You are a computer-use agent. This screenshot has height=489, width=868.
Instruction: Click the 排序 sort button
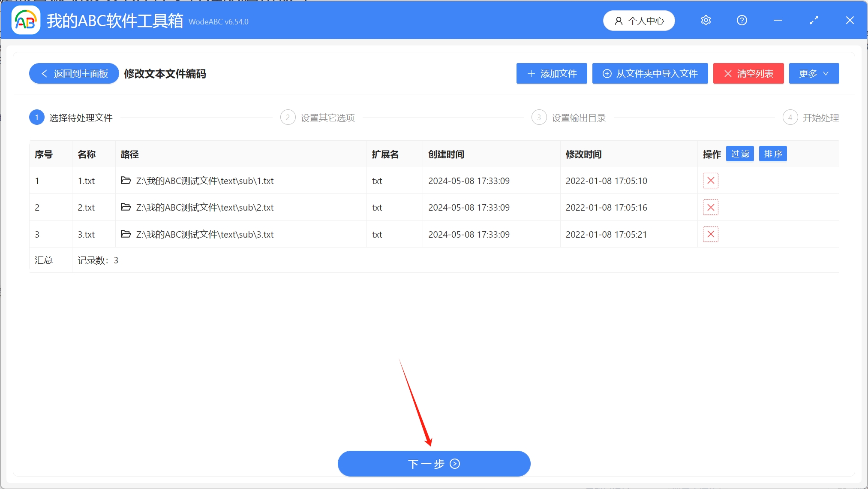[772, 154]
